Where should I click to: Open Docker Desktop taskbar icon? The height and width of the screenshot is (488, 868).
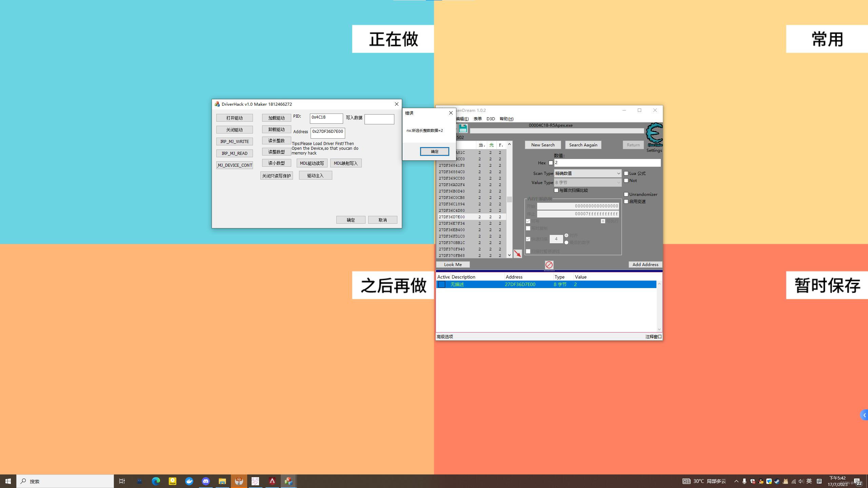click(189, 481)
